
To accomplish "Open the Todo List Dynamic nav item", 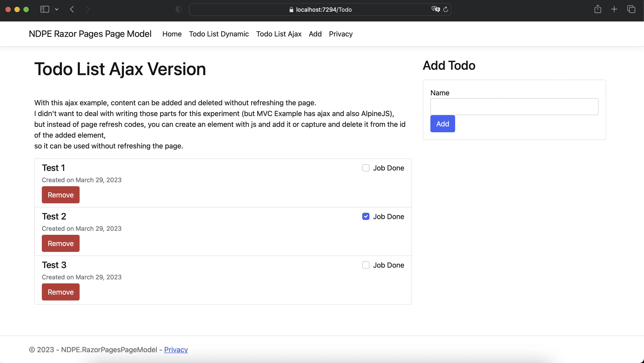I will click(x=219, y=34).
